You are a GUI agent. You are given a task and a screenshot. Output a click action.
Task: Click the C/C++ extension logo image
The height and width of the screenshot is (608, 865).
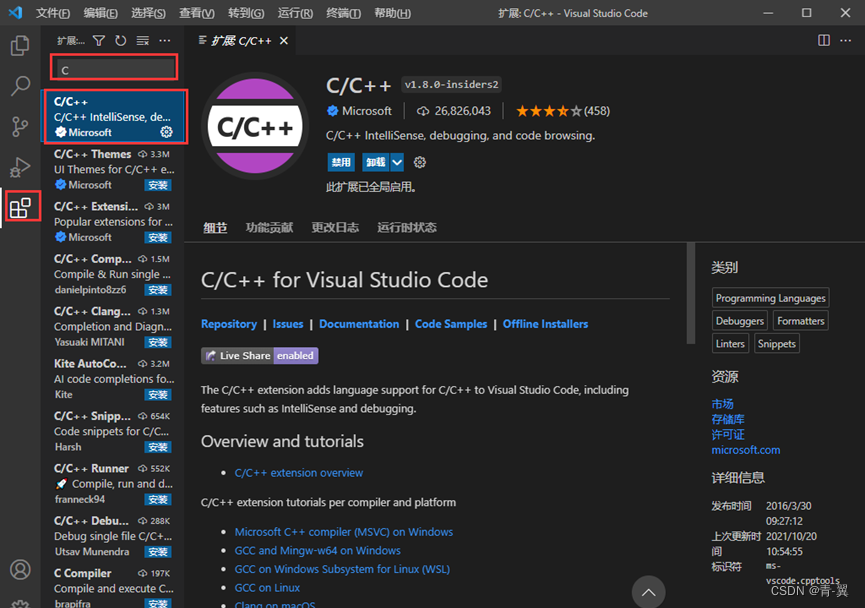(x=255, y=126)
